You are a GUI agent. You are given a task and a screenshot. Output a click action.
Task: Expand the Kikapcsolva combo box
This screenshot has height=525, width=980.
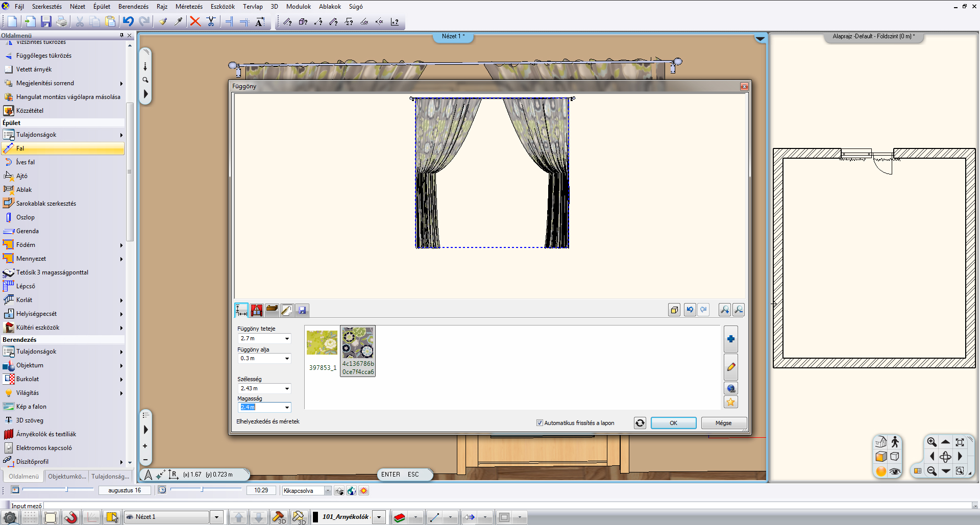[x=328, y=491]
